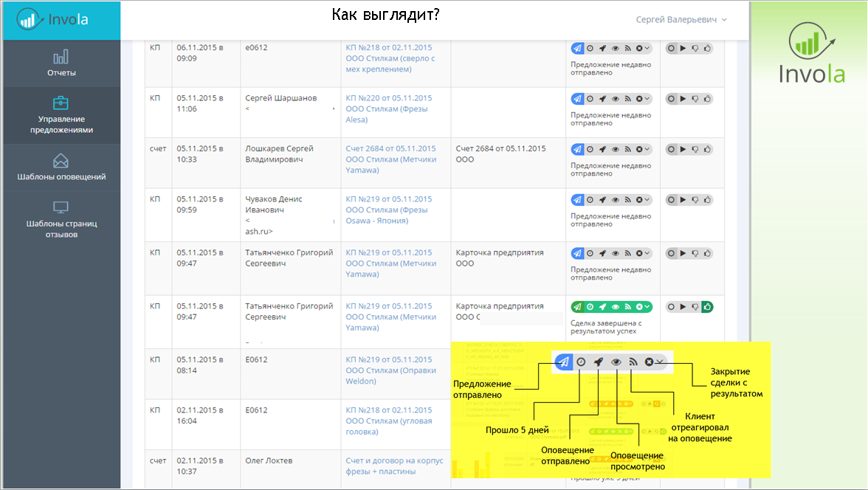This screenshot has height=490, width=868.
Task: Click paper plane icon in Чуваков Денис row
Action: 577,199
